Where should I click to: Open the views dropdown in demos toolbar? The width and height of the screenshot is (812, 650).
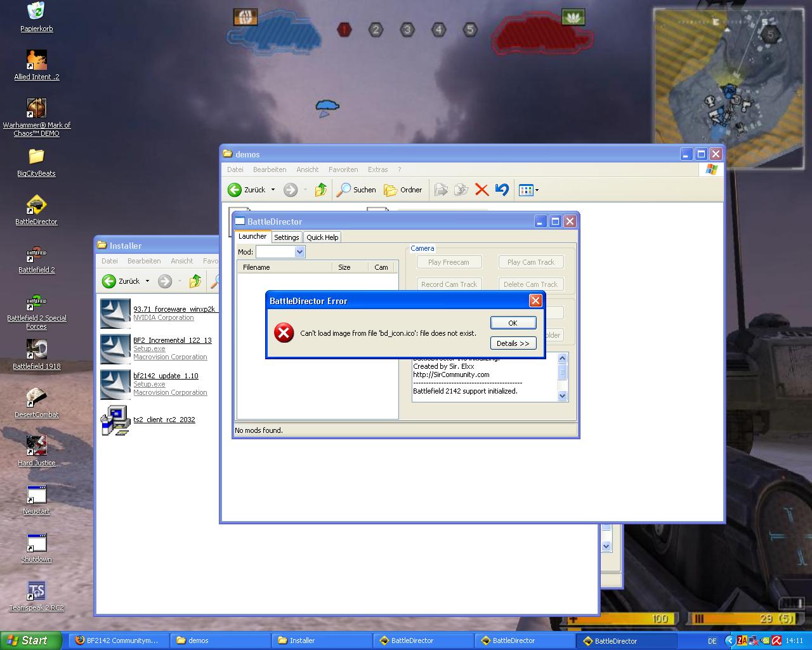pos(537,190)
